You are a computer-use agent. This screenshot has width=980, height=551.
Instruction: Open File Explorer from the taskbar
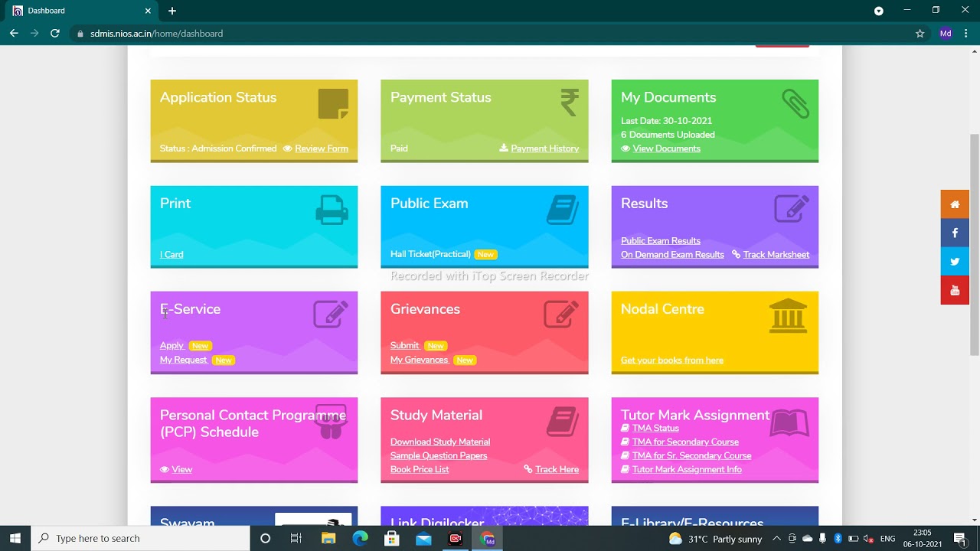tap(328, 539)
